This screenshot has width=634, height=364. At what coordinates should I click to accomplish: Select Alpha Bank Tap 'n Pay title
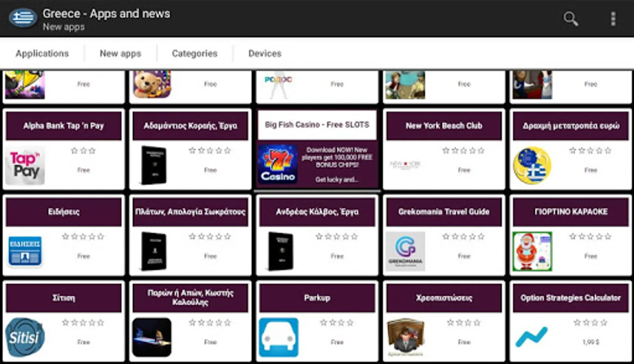pyautogui.click(x=64, y=126)
